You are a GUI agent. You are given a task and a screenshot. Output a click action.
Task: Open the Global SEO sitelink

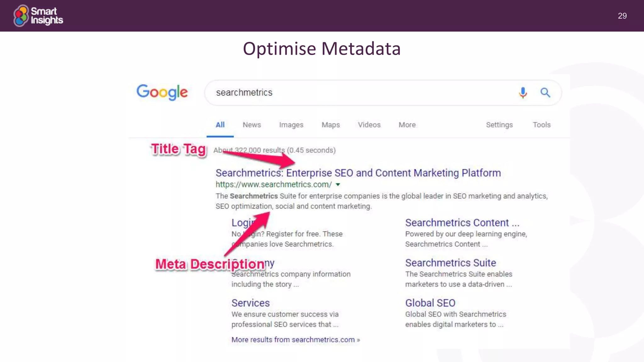tap(430, 303)
